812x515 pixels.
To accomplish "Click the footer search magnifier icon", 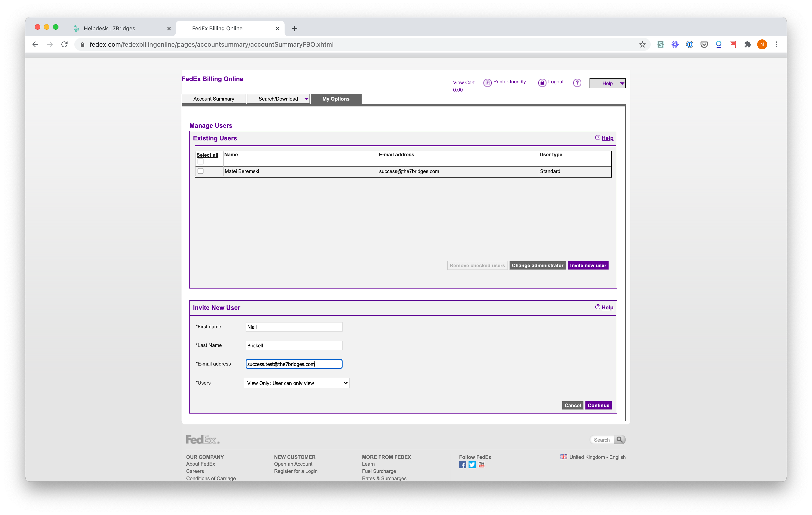I will click(619, 440).
